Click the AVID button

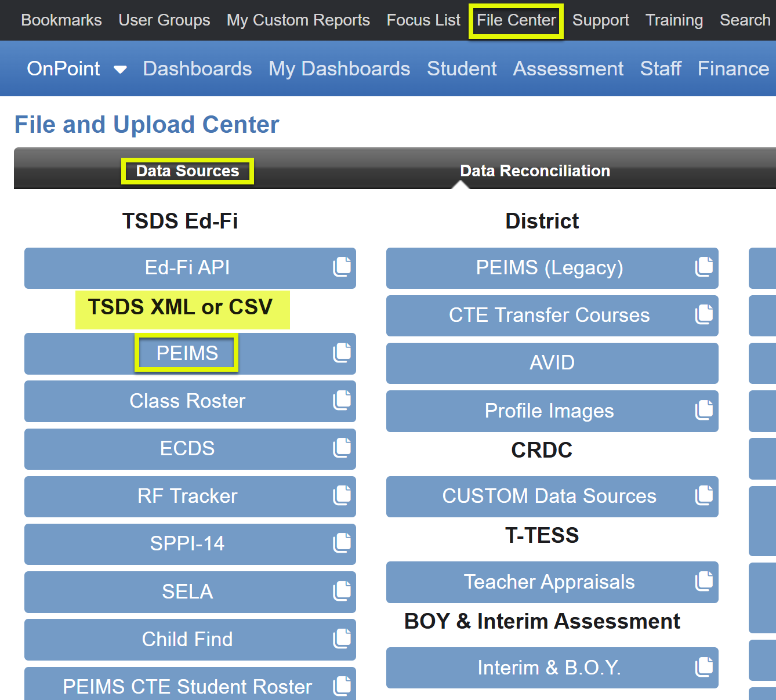(x=552, y=362)
